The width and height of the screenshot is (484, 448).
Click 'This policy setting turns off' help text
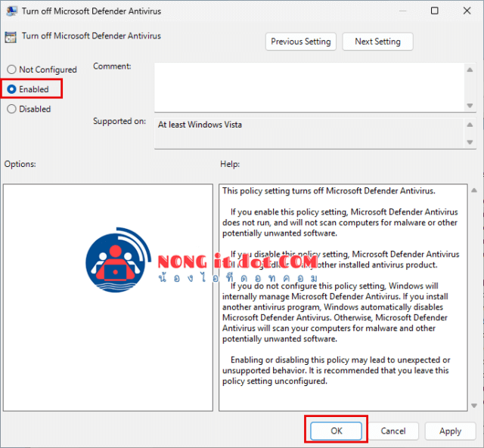pyautogui.click(x=329, y=191)
